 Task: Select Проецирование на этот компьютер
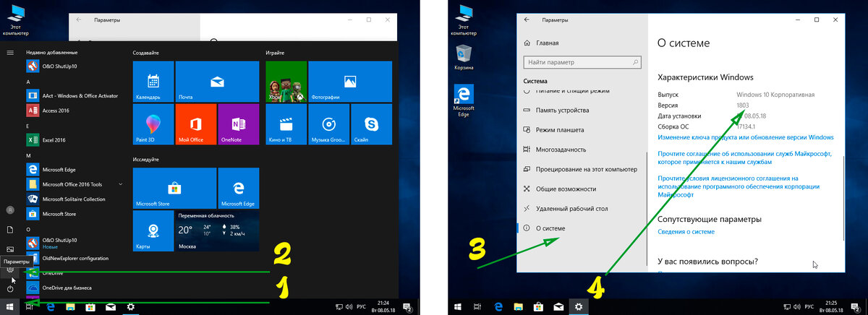579,169
